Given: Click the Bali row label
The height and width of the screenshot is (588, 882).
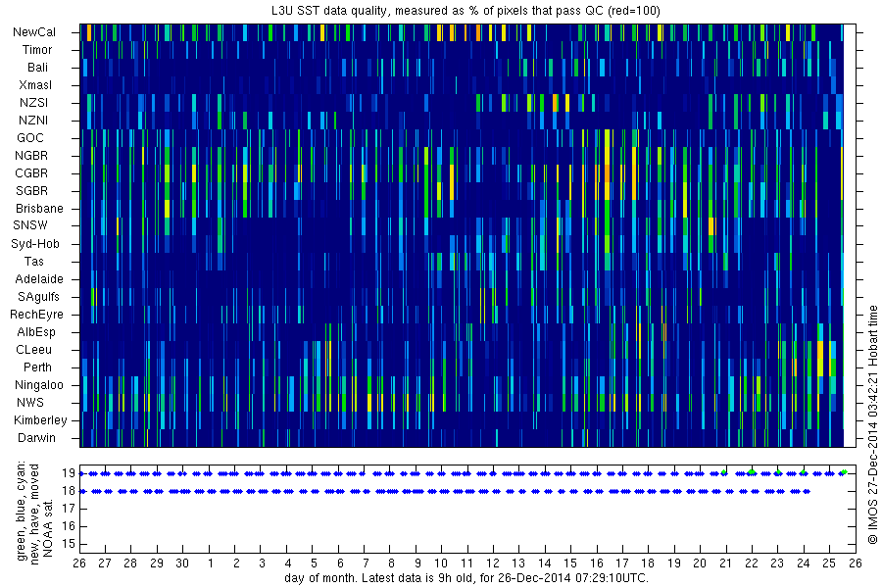Looking at the screenshot, I should pyautogui.click(x=37, y=68).
